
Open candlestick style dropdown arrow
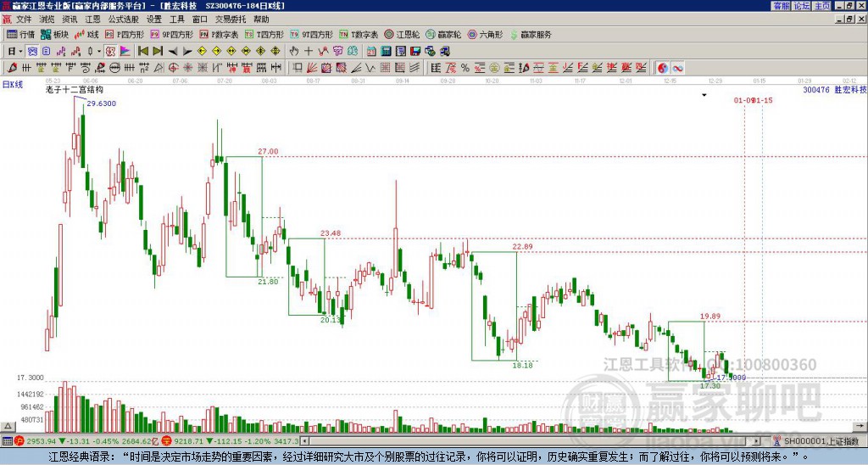[99, 51]
